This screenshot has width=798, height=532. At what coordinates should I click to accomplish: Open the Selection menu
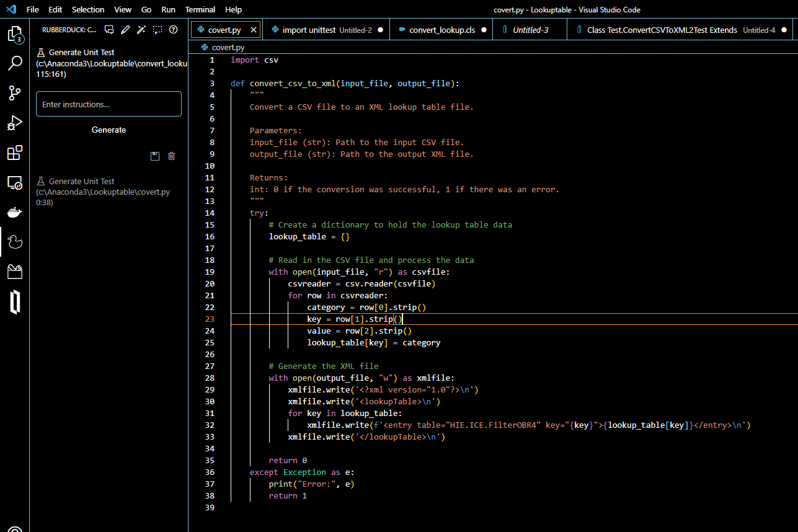[x=88, y=9]
